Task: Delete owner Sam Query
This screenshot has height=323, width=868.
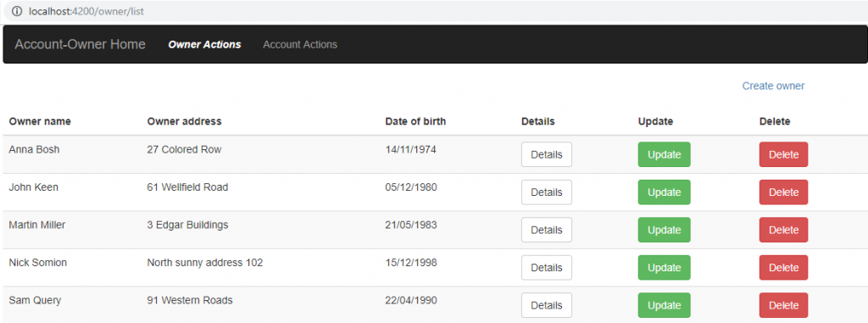Action: click(783, 305)
